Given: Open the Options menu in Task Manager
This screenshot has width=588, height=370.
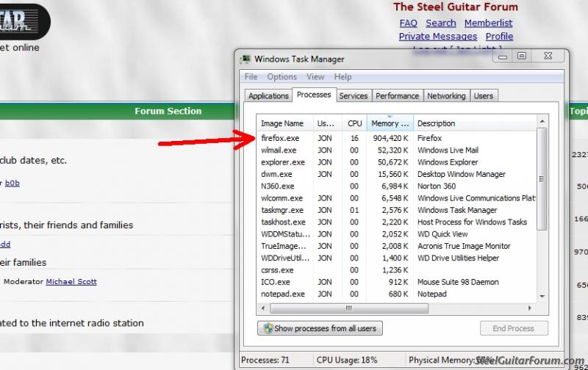Looking at the screenshot, I should click(282, 77).
